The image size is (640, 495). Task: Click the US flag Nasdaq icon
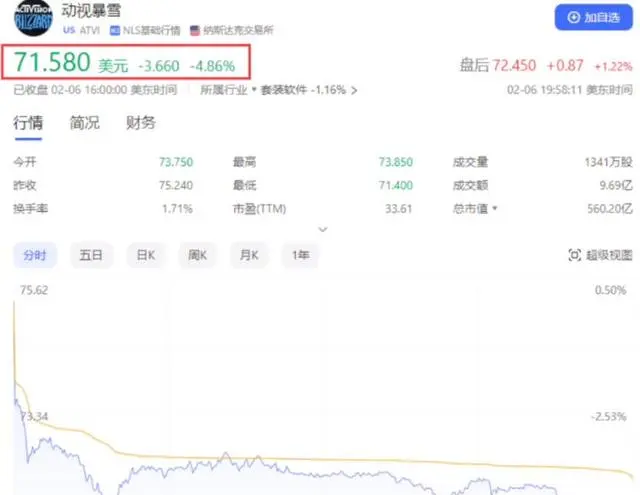[x=195, y=30]
